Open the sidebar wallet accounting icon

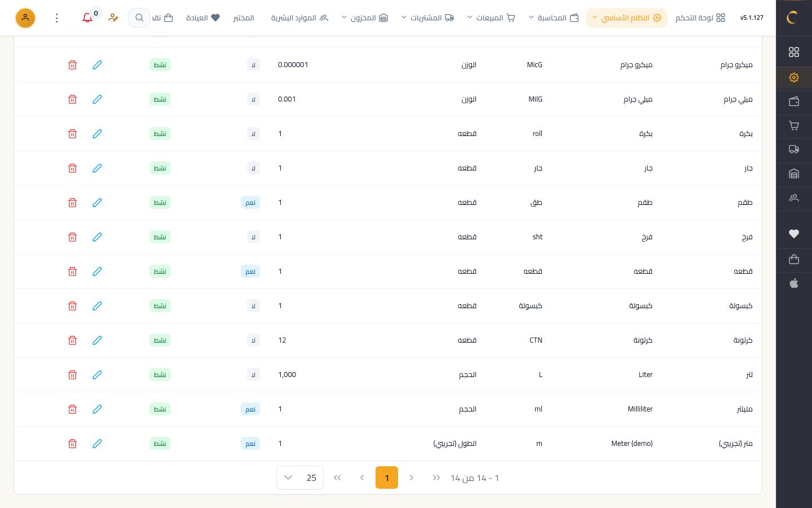coord(794,102)
